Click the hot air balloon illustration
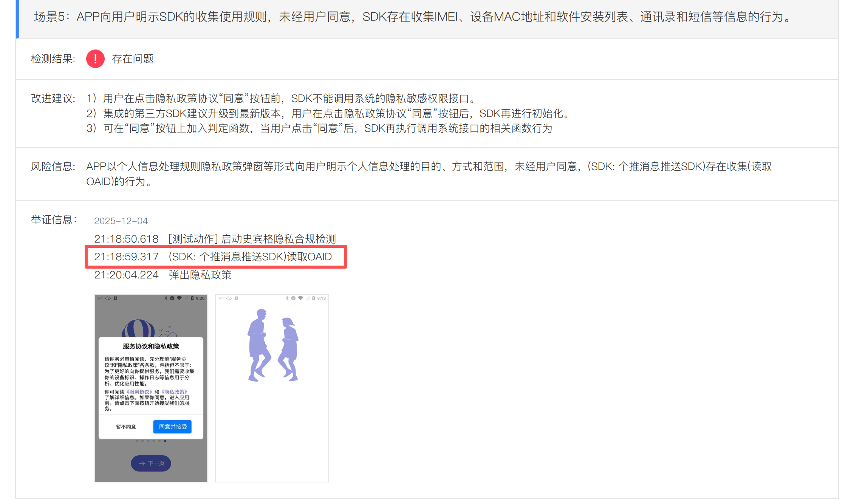 [x=139, y=328]
